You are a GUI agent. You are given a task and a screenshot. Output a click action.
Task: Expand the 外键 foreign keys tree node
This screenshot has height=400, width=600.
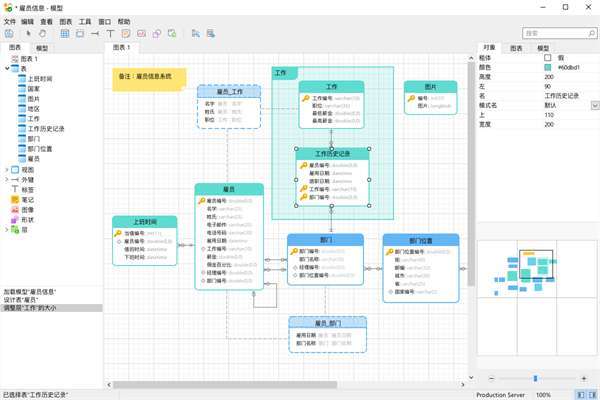(7, 180)
